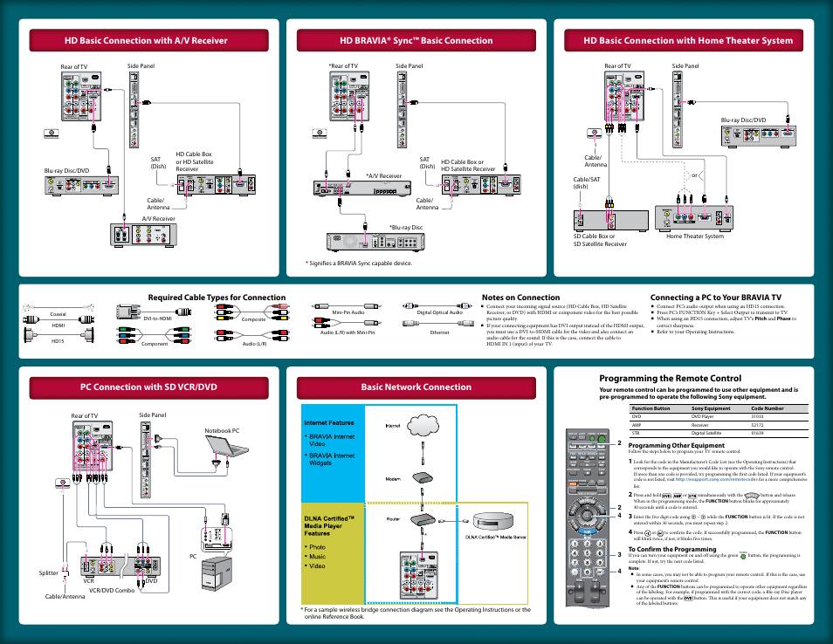The height and width of the screenshot is (644, 833).
Task: Click the Coaxial cable illustration
Action: [x=59, y=307]
